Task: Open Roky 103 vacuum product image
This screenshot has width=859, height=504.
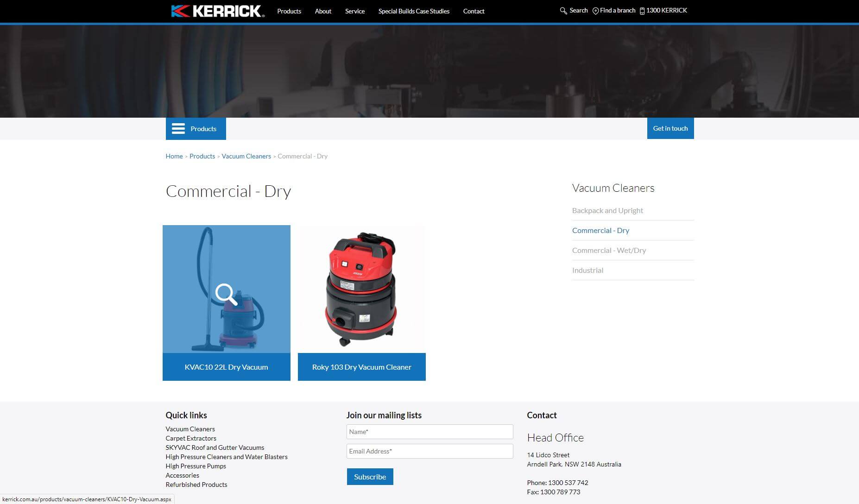Action: pos(361,289)
